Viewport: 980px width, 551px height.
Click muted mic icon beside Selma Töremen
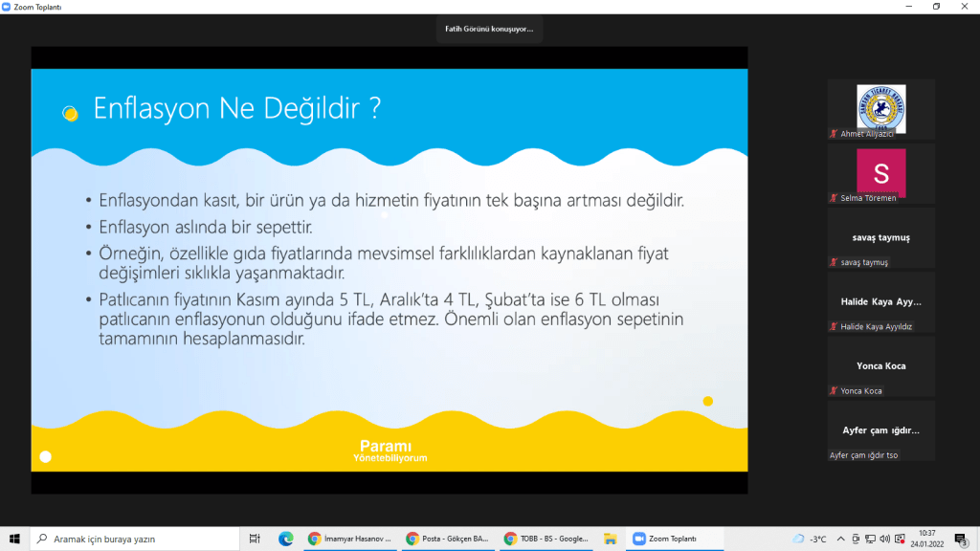click(x=834, y=198)
